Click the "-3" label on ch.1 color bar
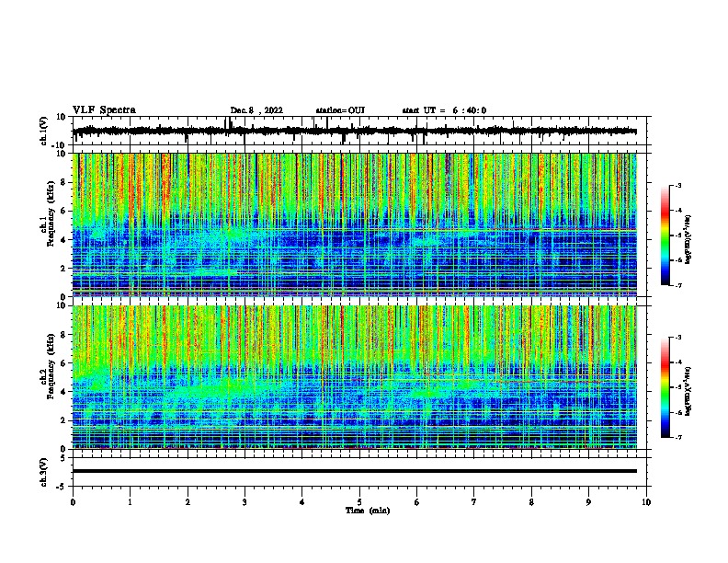 click(677, 185)
